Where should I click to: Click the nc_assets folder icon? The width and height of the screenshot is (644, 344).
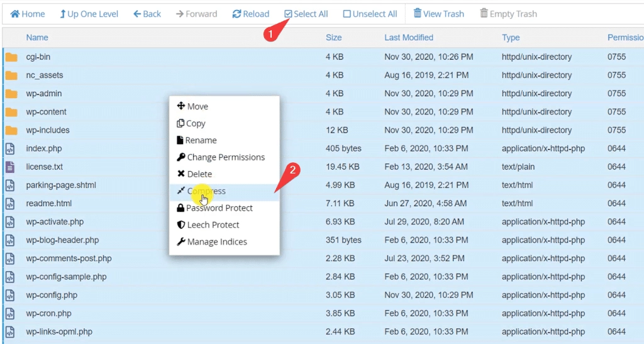coord(11,75)
